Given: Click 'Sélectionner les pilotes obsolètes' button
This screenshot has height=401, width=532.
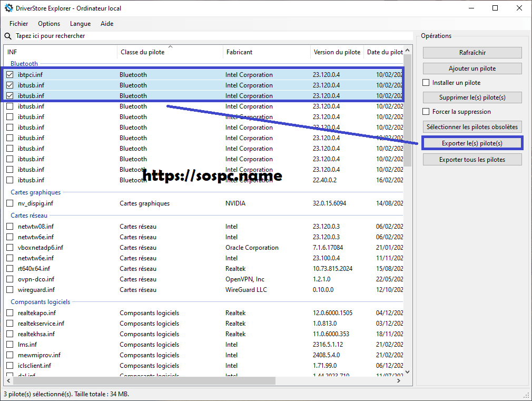Looking at the screenshot, I should coord(472,127).
